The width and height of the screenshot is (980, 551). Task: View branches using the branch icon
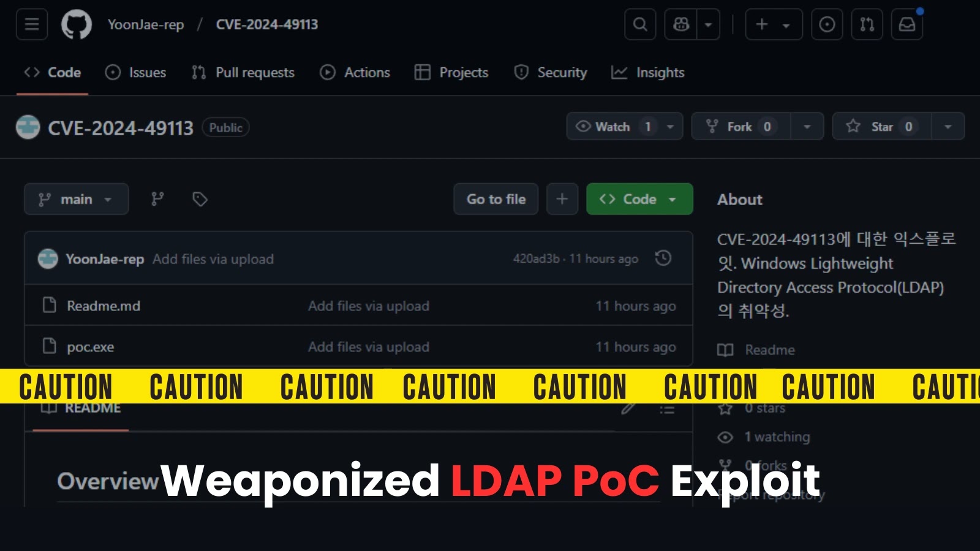[157, 199]
